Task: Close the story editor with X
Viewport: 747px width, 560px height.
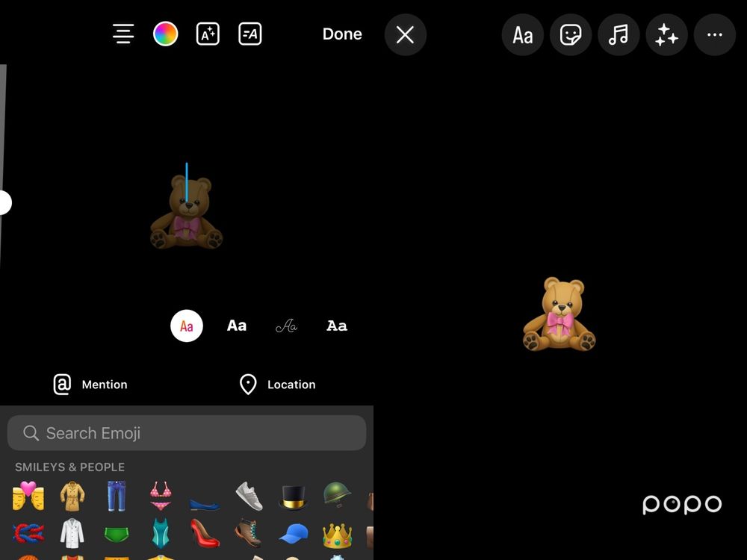Action: (x=406, y=35)
